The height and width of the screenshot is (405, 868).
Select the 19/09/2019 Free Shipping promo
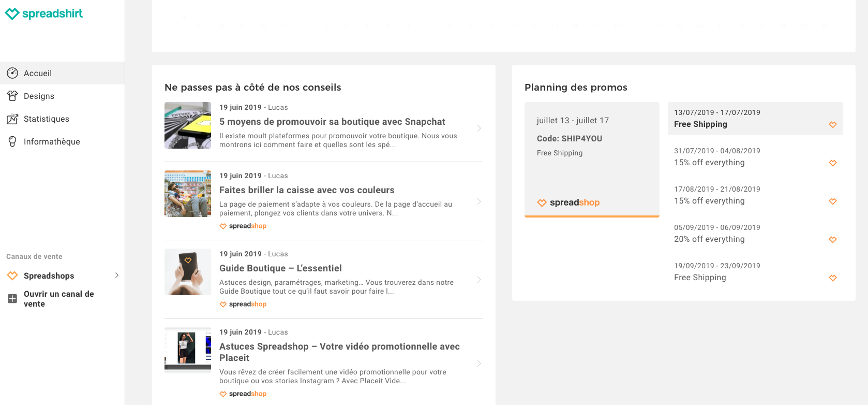[x=717, y=271]
